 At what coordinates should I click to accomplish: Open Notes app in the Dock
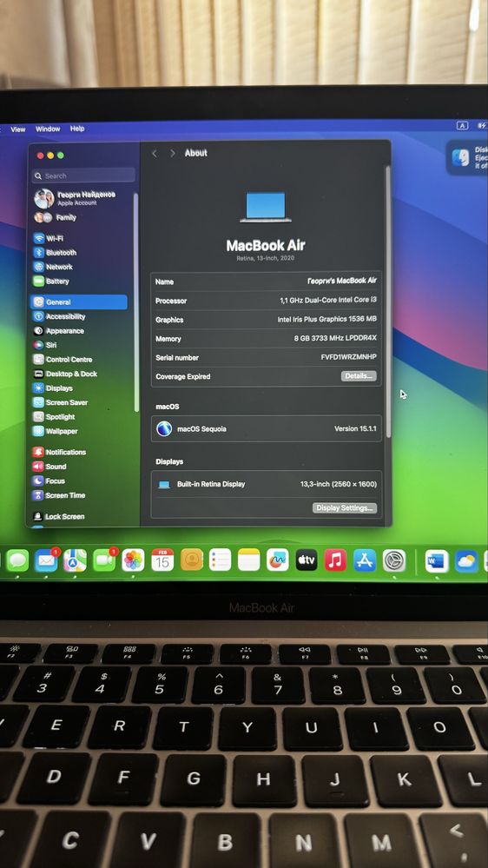click(249, 560)
